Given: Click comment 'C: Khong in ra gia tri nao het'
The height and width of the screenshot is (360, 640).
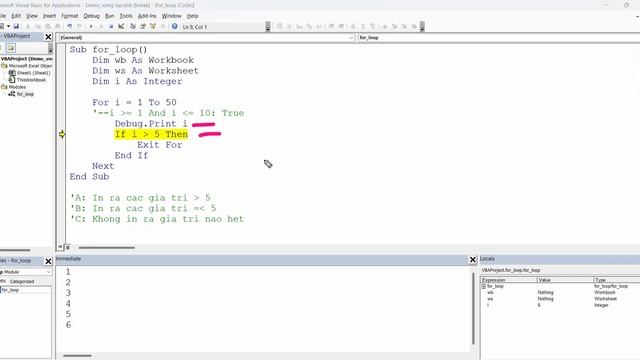Looking at the screenshot, I should point(157,219).
